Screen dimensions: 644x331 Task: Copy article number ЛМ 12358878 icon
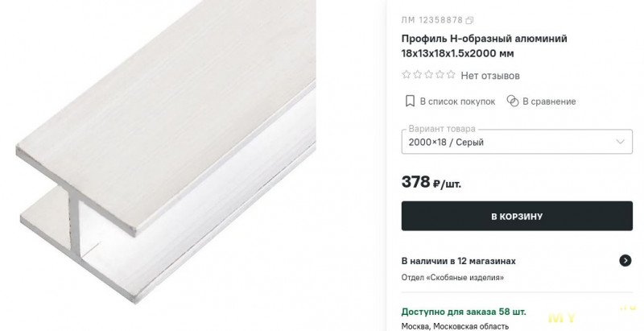coord(469,20)
